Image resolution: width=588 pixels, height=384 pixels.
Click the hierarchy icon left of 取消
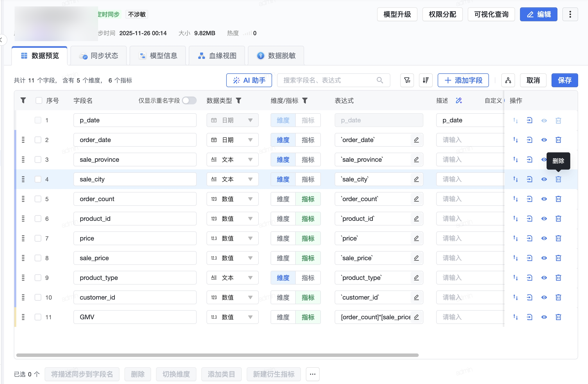tap(508, 80)
